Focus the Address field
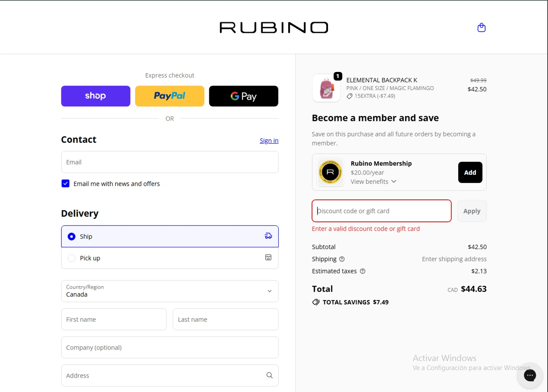The height and width of the screenshot is (392, 548). point(170,376)
